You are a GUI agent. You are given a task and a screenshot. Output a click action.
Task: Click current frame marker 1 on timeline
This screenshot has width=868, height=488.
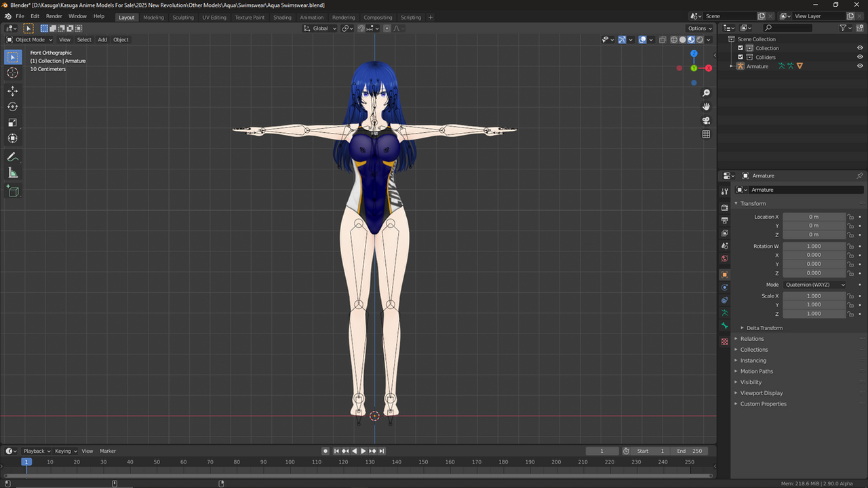point(26,462)
